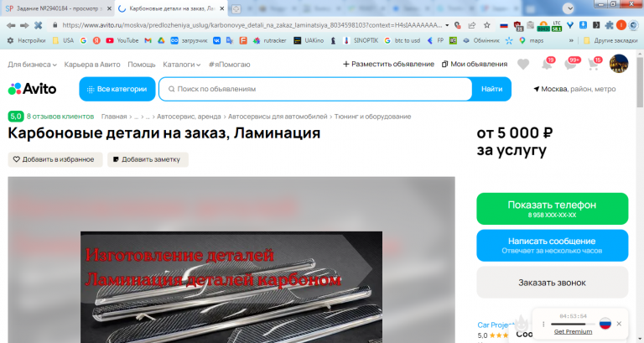Open the YouTube bookmark
Screen dimensions: 644x343
[x=122, y=40]
